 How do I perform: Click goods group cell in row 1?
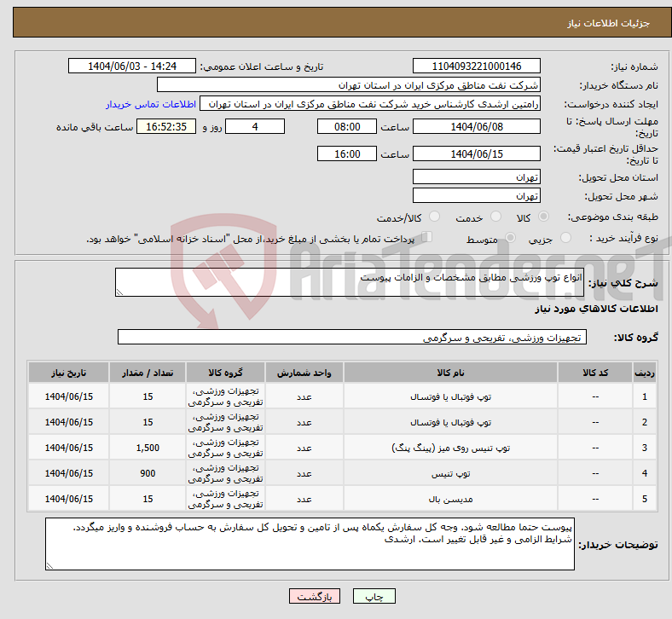point(225,396)
